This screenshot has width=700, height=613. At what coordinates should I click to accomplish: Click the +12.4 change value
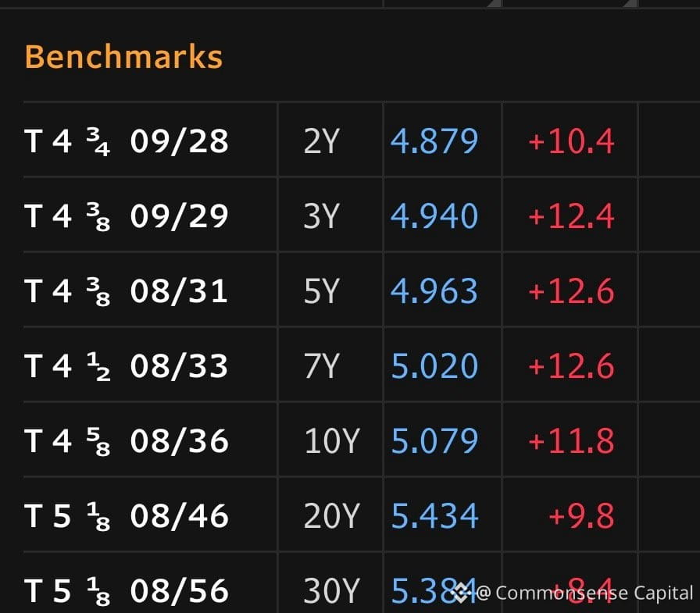click(x=571, y=216)
